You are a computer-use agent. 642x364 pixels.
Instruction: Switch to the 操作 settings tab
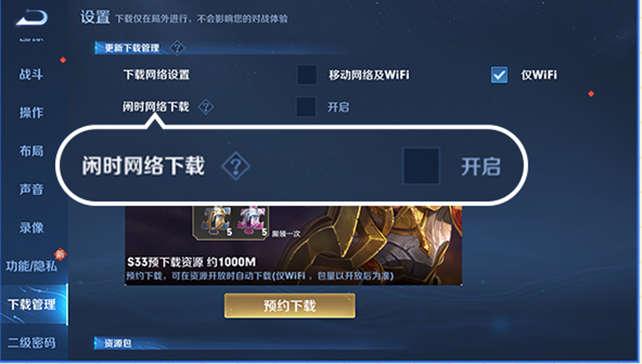[x=31, y=112]
